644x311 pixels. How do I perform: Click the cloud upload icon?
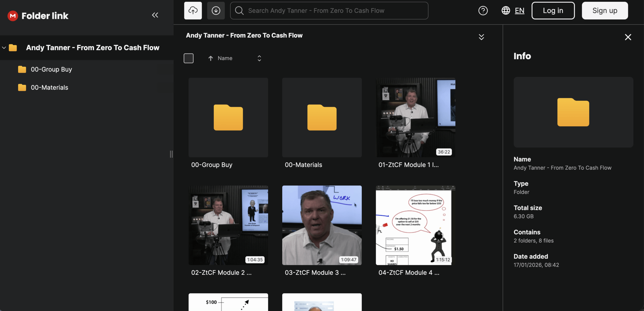[x=193, y=11]
